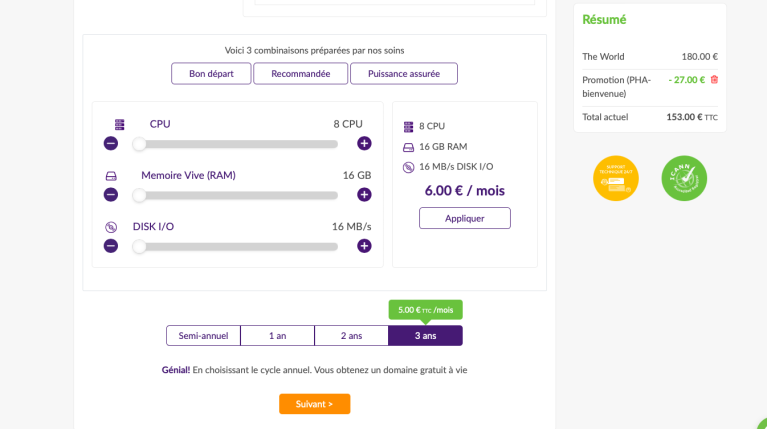Choose the Recommandée combination

click(x=301, y=73)
